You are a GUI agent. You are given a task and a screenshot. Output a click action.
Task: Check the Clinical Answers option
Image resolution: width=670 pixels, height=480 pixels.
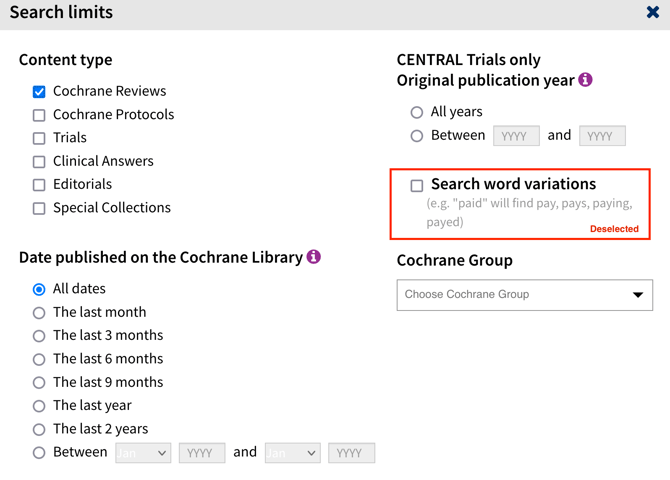coord(39,161)
